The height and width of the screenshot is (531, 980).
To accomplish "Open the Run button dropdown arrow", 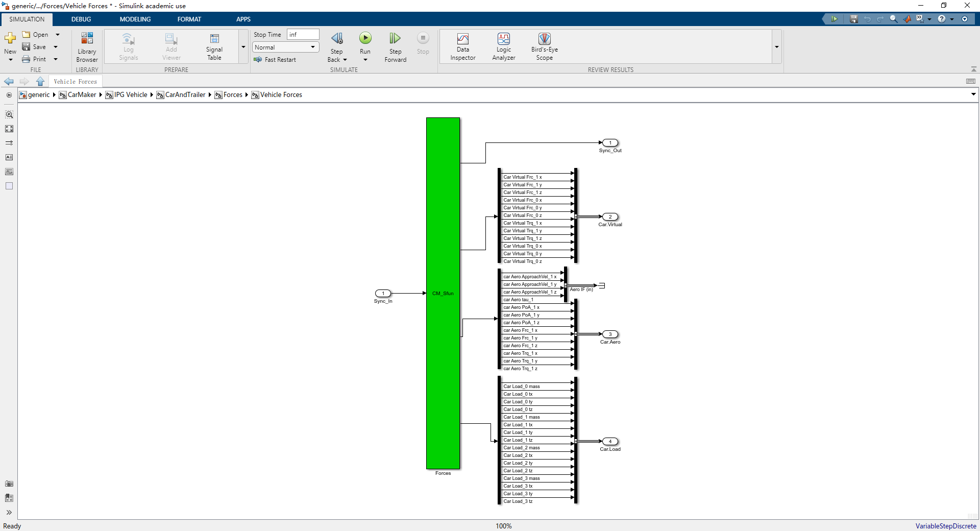I will [x=365, y=60].
